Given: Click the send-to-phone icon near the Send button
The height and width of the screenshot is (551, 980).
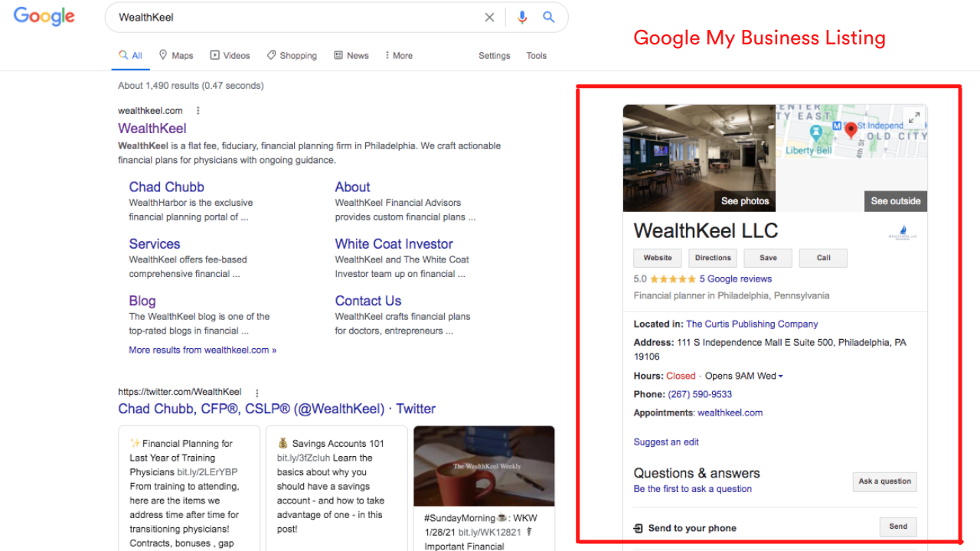Looking at the screenshot, I should (x=638, y=527).
